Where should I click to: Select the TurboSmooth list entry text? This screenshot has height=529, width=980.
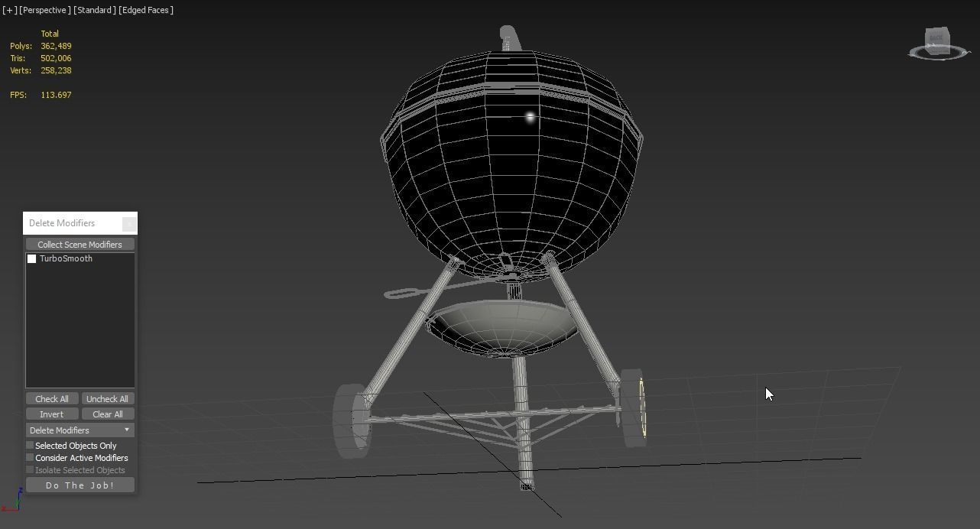(66, 259)
